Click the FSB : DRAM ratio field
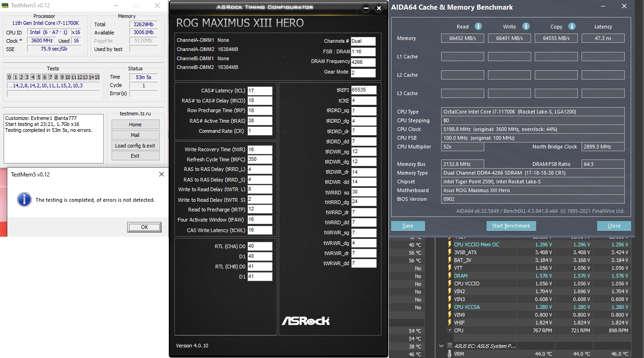Image resolution: width=644 pixels, height=358 pixels. (363, 52)
